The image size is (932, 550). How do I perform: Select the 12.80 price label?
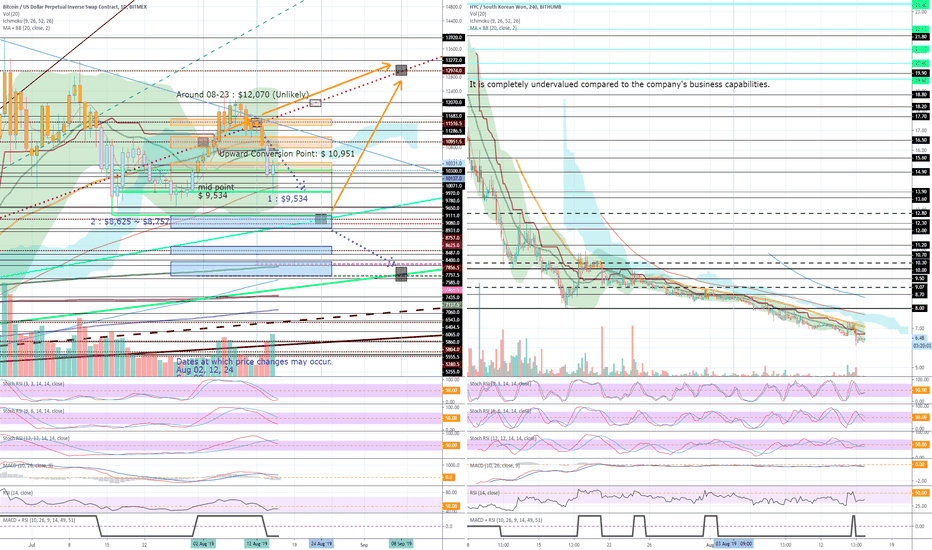click(921, 213)
